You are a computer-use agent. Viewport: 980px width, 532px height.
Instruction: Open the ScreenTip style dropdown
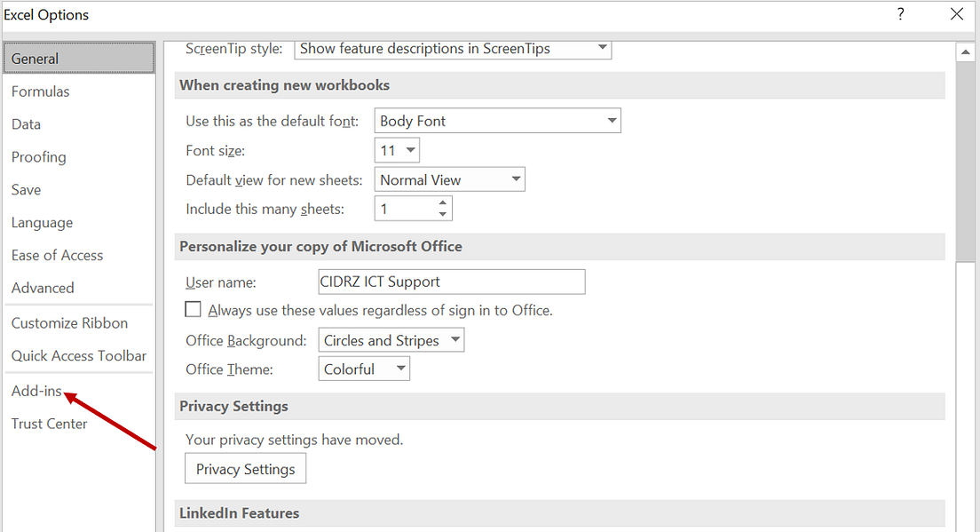click(602, 49)
